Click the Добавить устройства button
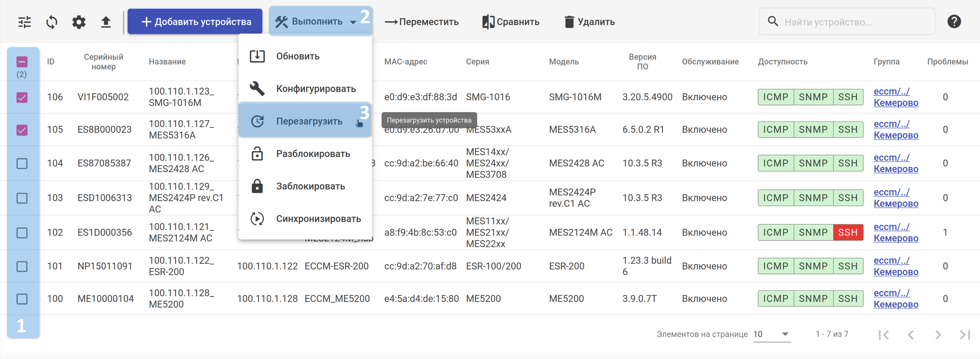The height and width of the screenshot is (359, 980). coord(195,22)
